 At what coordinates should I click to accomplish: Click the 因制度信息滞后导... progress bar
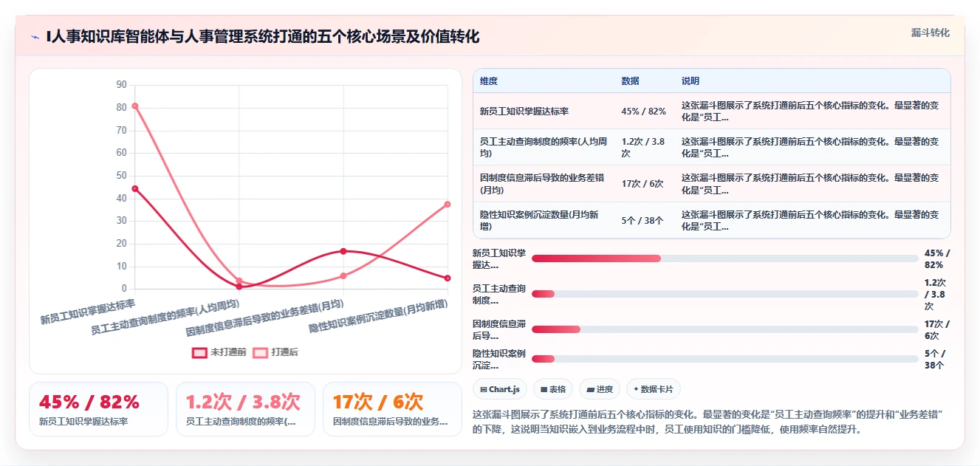coord(724,329)
